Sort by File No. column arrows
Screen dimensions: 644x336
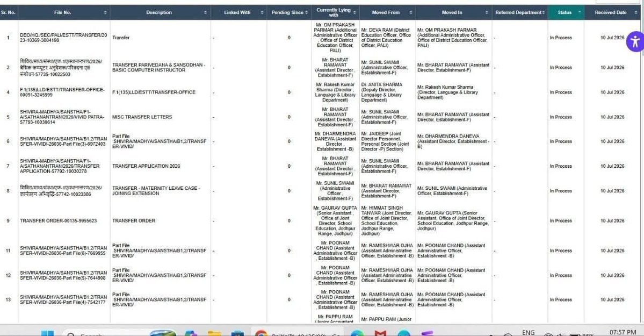pyautogui.click(x=105, y=13)
